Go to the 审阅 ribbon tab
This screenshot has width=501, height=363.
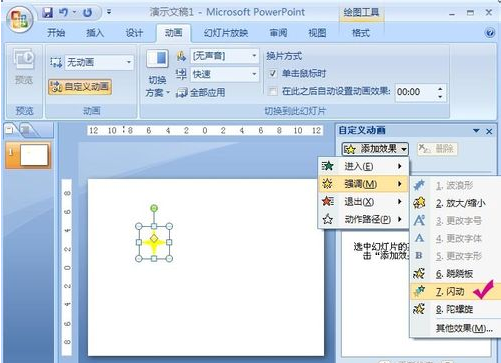pos(278,33)
